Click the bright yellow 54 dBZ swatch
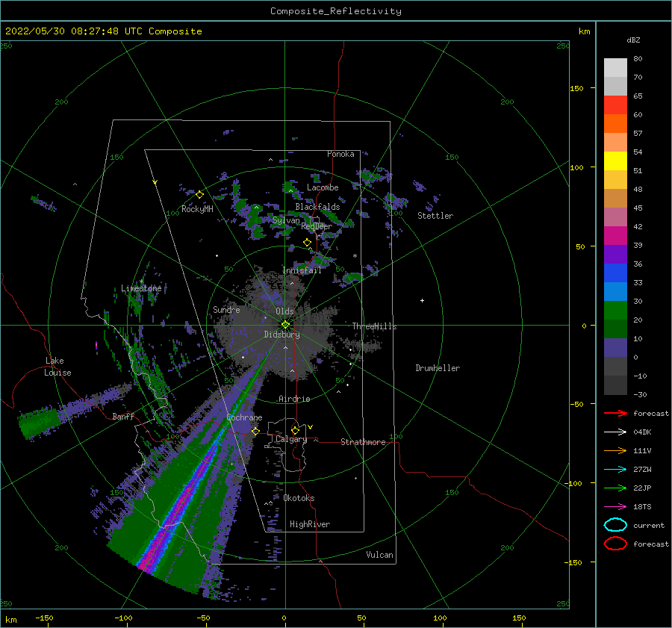The image size is (672, 628). tap(615, 161)
